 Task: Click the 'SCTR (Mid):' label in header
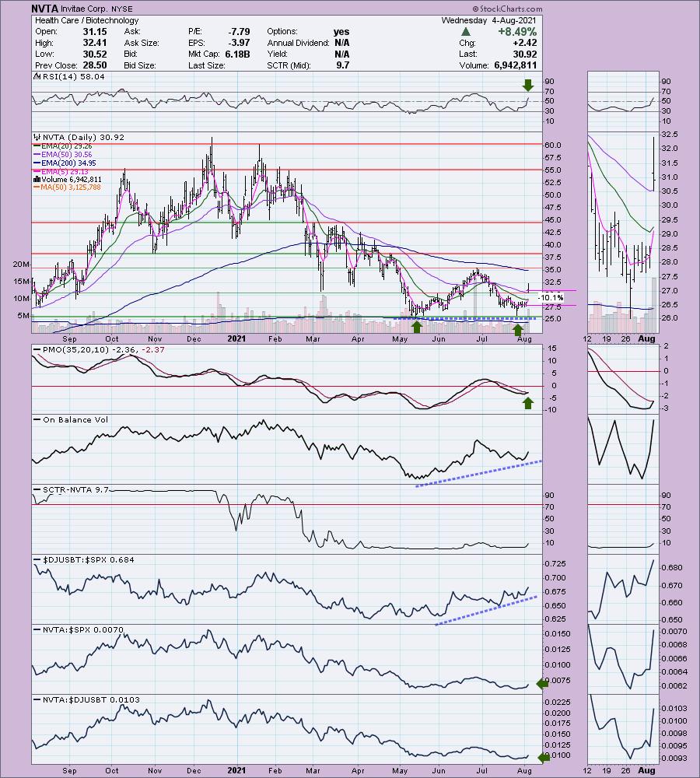click(289, 65)
